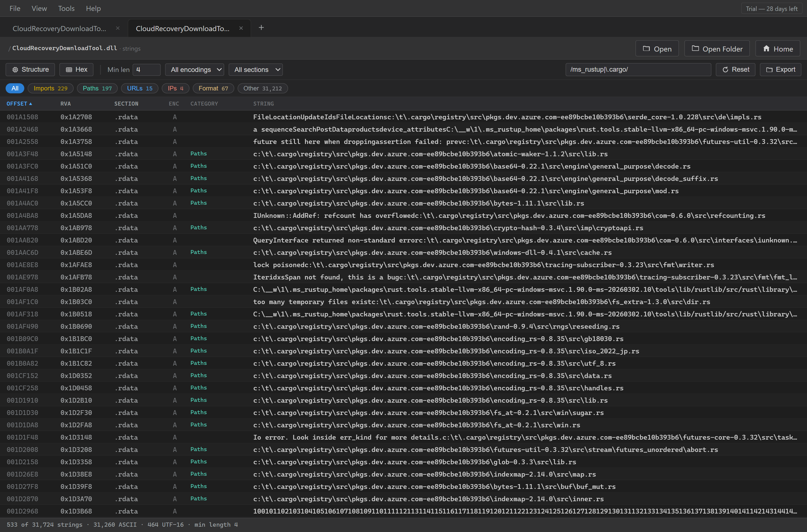Select row at offset 001A1508
The height and width of the screenshot is (532, 807).
point(403,117)
